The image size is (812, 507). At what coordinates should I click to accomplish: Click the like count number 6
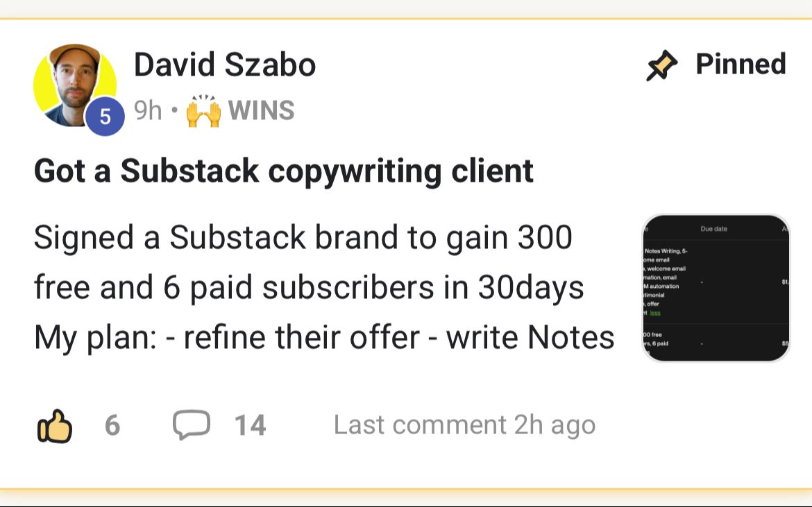(112, 425)
